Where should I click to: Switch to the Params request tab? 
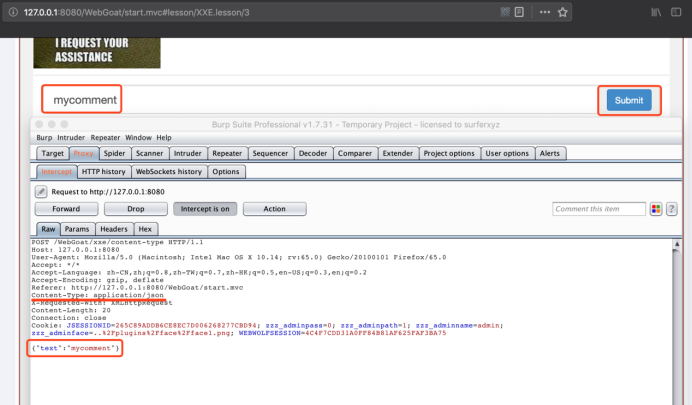(x=77, y=229)
